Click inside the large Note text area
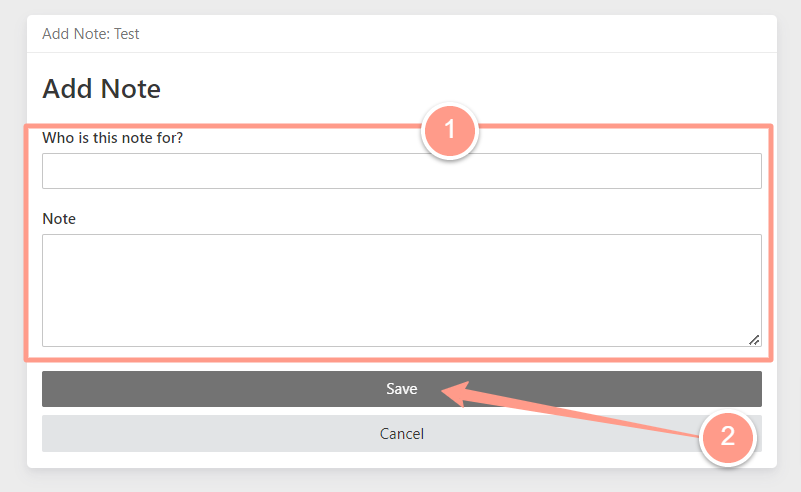 (402, 290)
